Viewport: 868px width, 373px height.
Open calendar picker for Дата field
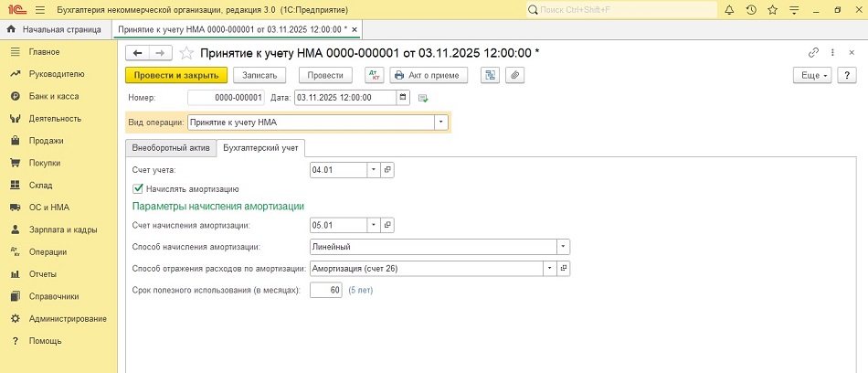click(403, 98)
